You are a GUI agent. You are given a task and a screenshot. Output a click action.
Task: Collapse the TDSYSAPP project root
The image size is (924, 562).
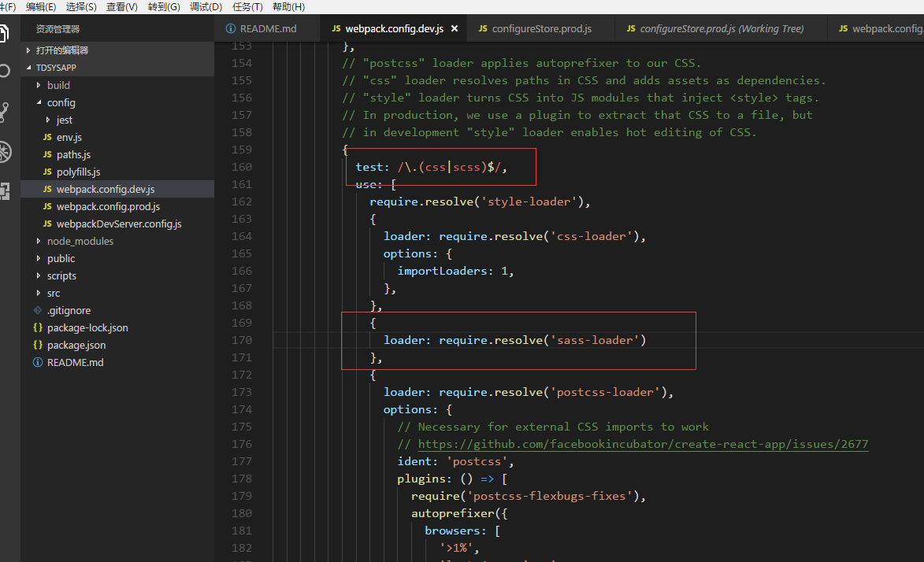[28, 68]
